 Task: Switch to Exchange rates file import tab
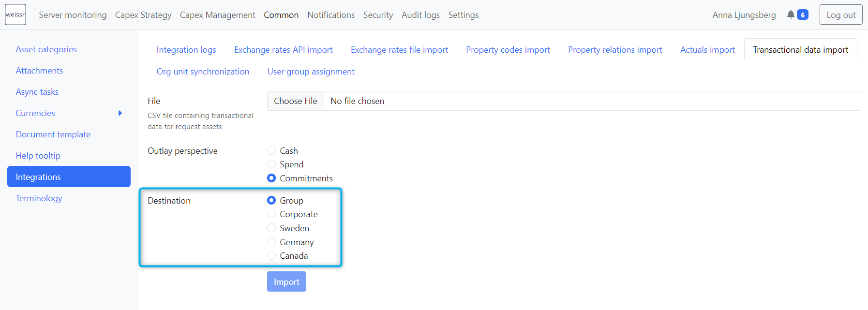pos(399,50)
